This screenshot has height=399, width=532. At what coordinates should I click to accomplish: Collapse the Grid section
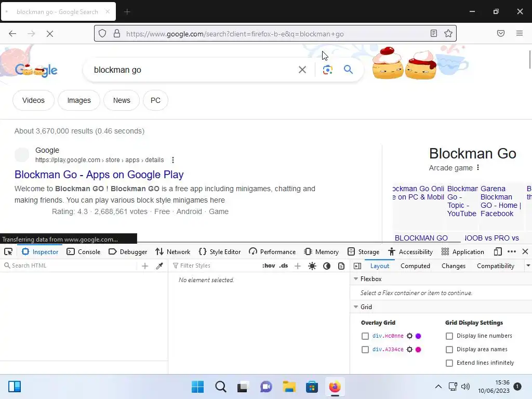[x=356, y=307]
